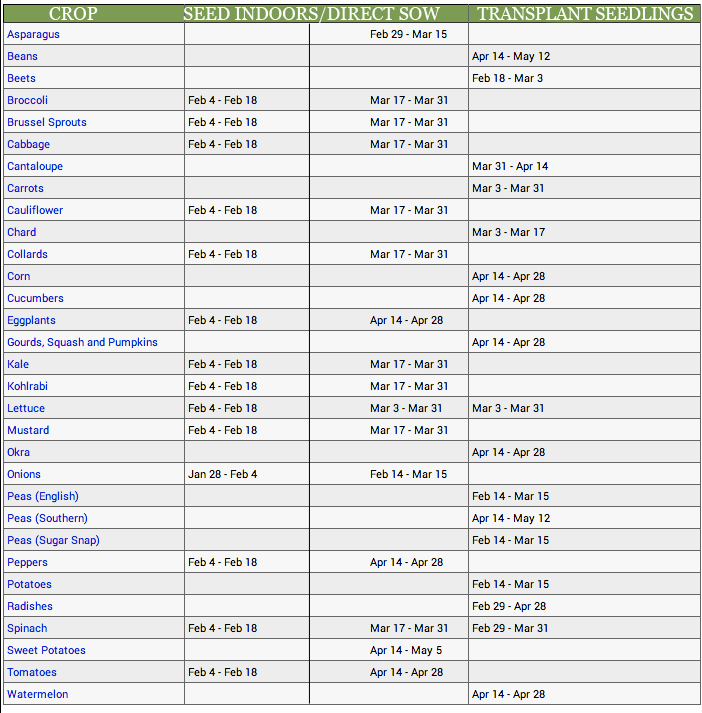702x713 pixels.
Task: Open the Collards link
Action: [27, 254]
